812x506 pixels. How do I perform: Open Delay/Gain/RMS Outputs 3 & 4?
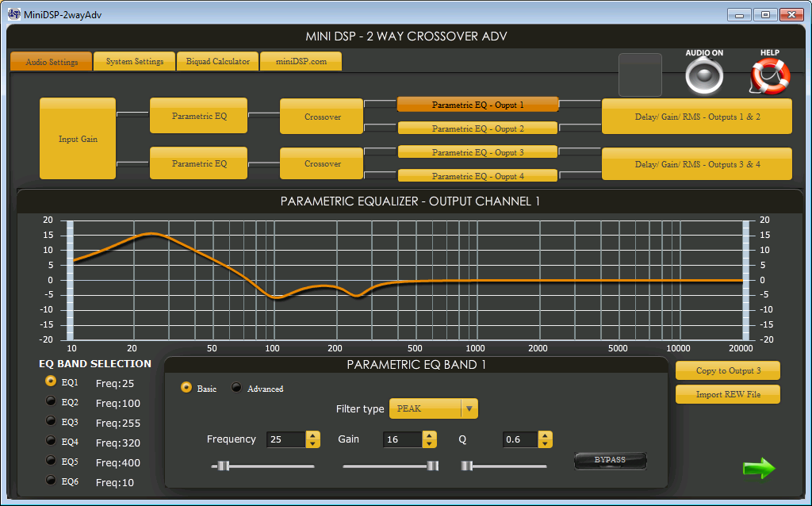[697, 163]
